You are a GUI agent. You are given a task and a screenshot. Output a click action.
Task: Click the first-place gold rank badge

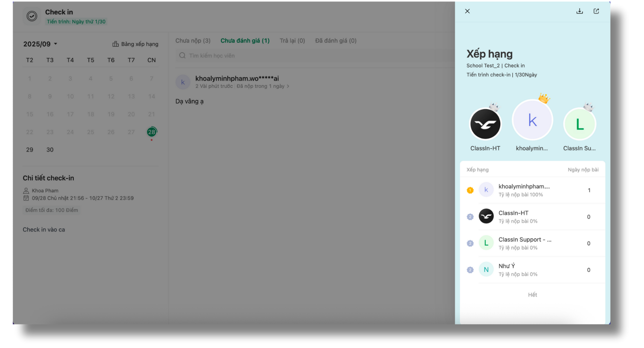pos(470,190)
